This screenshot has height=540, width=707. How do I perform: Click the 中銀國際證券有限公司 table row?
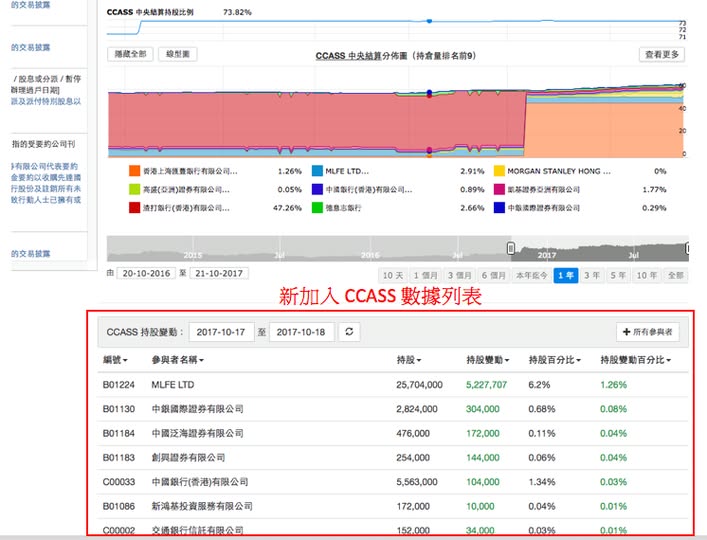coord(393,409)
